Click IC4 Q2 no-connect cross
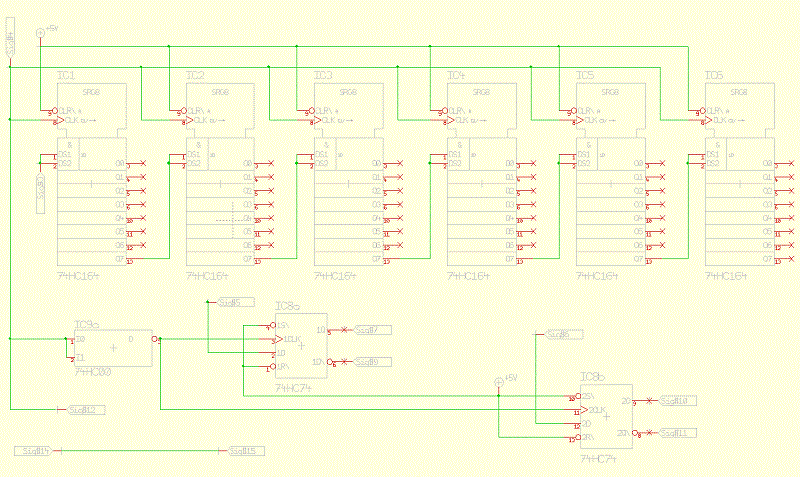Image resolution: width=800 pixels, height=477 pixels. [x=534, y=191]
